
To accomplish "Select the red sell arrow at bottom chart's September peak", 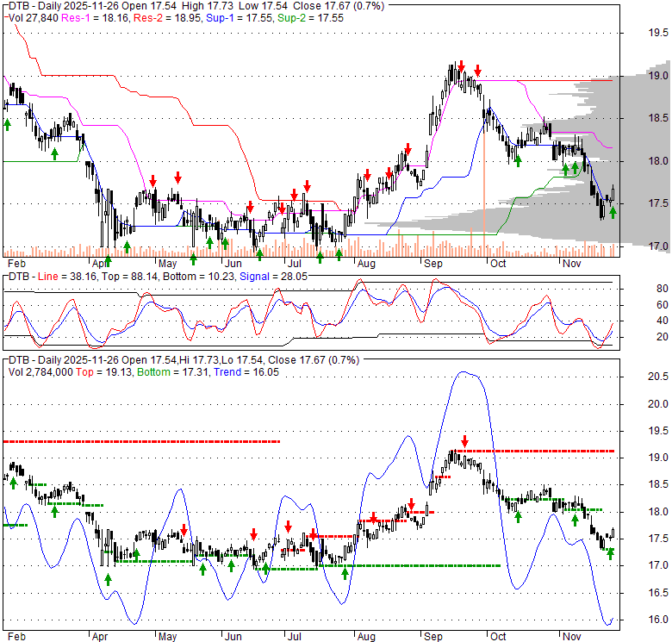I will [464, 440].
